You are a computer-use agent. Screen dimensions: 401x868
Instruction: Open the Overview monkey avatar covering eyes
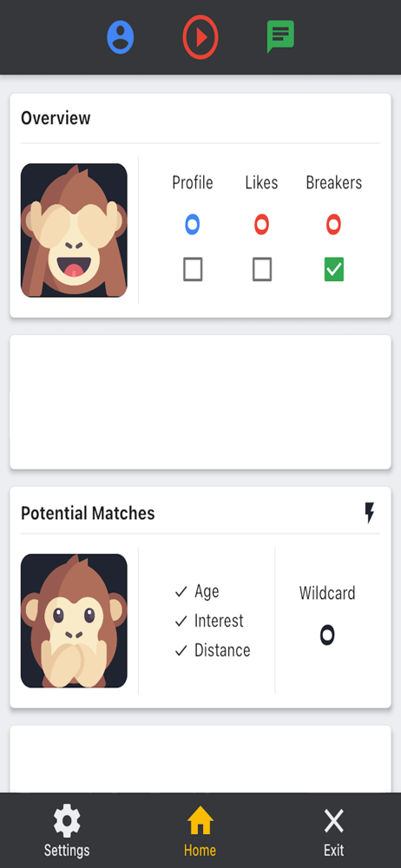point(74,230)
